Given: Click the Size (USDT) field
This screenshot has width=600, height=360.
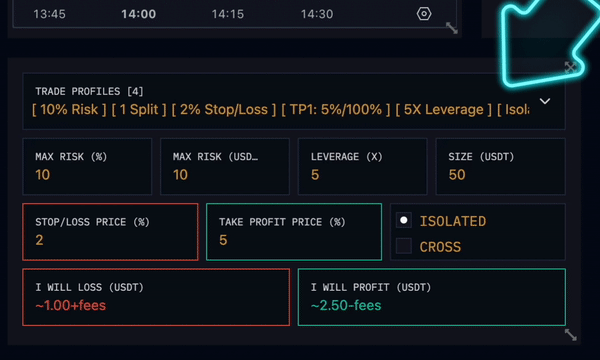Looking at the screenshot, I should click(501, 166).
